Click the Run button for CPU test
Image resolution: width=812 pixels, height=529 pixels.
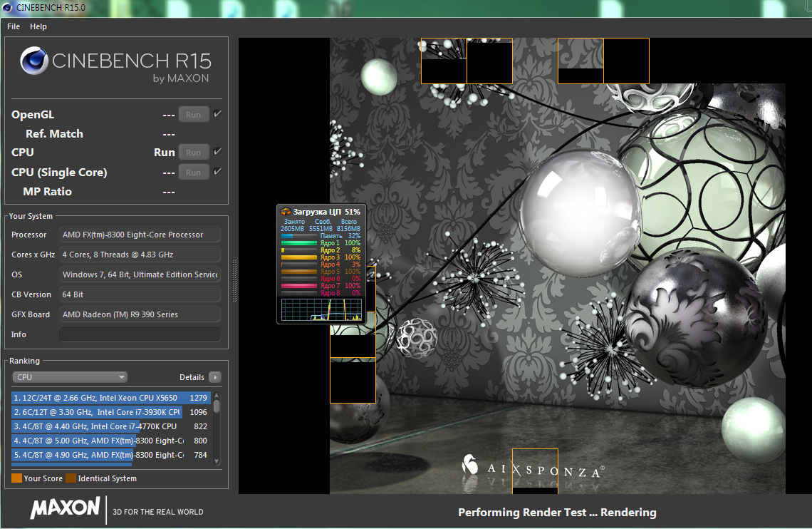(194, 153)
